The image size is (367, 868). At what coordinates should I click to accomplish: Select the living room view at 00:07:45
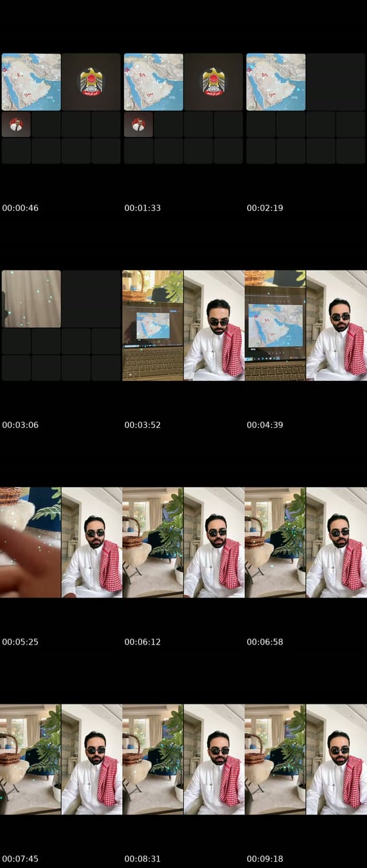click(x=30, y=760)
